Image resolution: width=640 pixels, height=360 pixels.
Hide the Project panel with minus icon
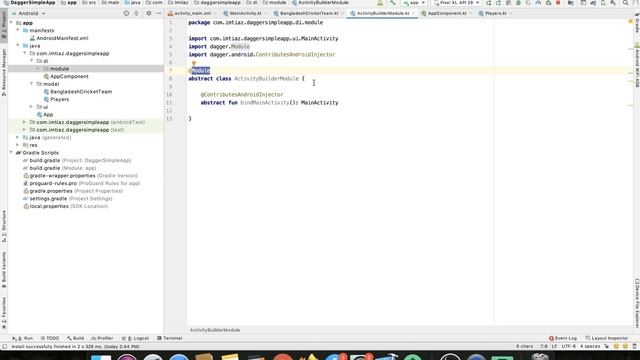[x=159, y=13]
